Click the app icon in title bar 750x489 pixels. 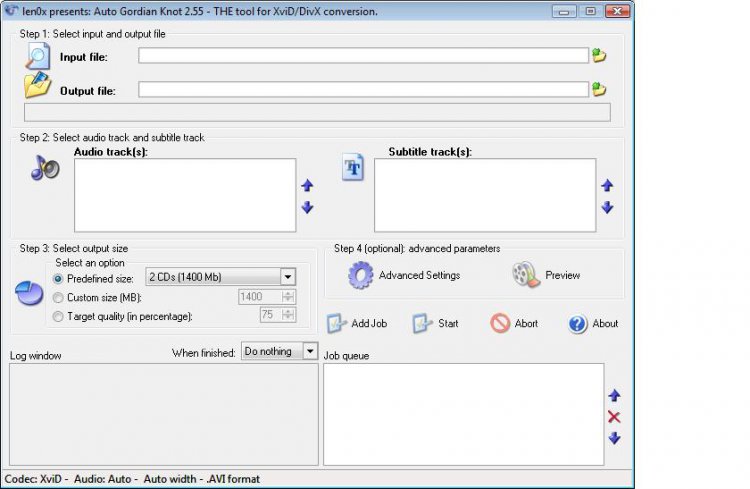pos(11,11)
